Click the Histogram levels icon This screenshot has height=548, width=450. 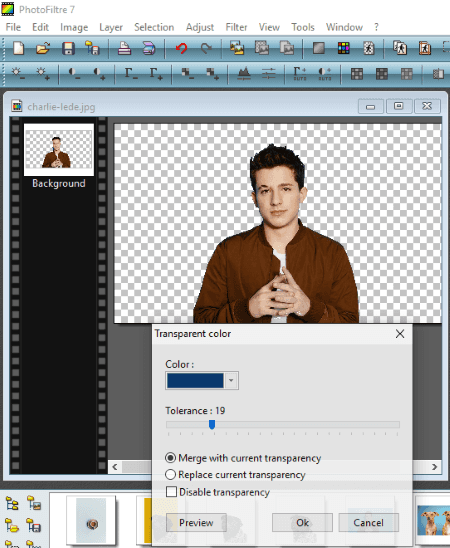click(x=244, y=74)
